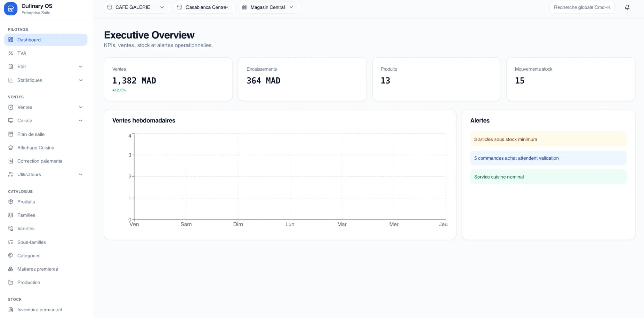Screen dimensions: 644x318
Task: Click the Sous-familles list icon
Action: (x=11, y=242)
